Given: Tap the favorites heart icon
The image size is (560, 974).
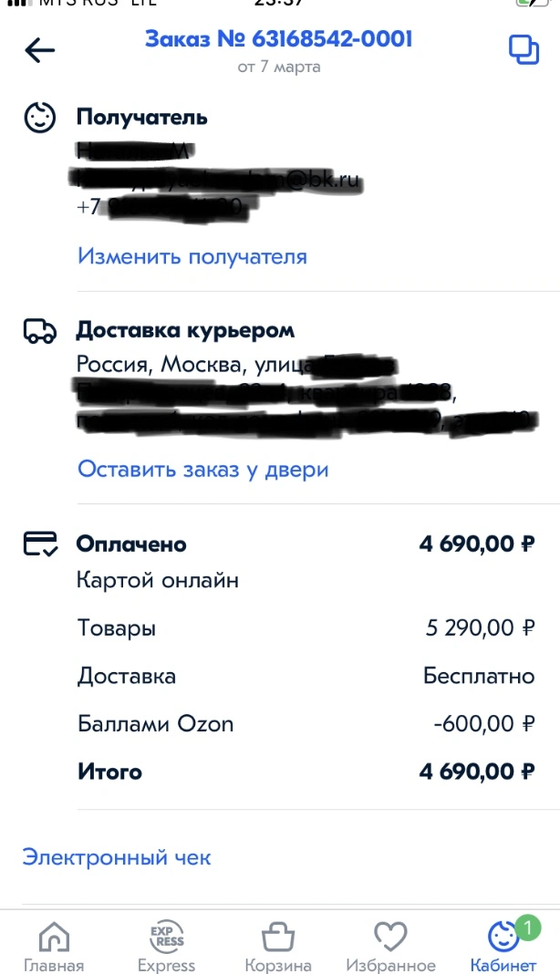Looking at the screenshot, I should click(390, 936).
